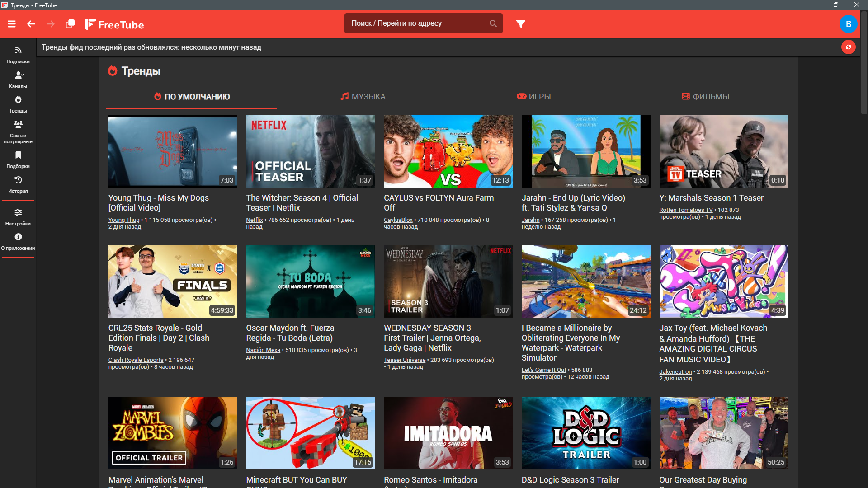The image size is (868, 488).
Task: Click title WEDNESDAY SEASON 3 First Trailer
Action: pos(432,338)
